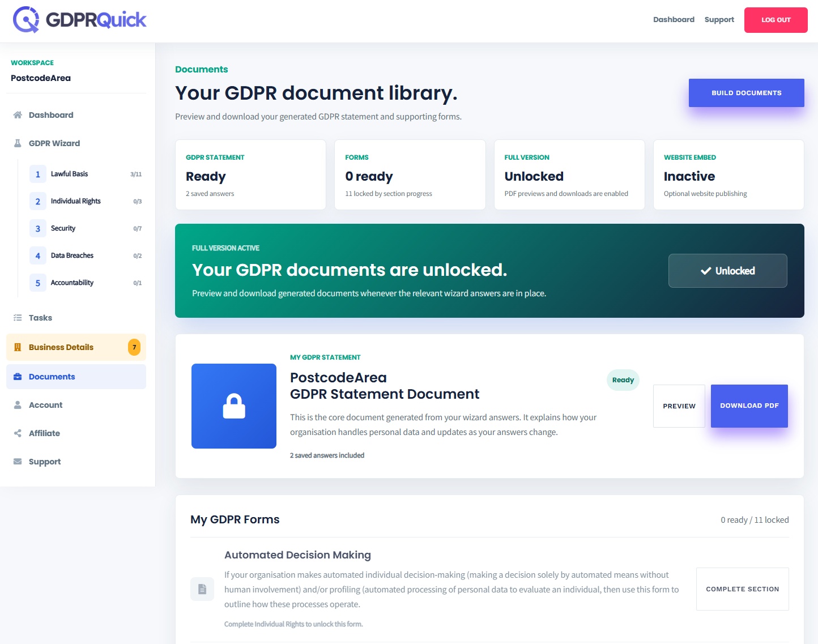Screen dimensions: 818x644
Task: Click the Account person icon
Action: (x=18, y=405)
